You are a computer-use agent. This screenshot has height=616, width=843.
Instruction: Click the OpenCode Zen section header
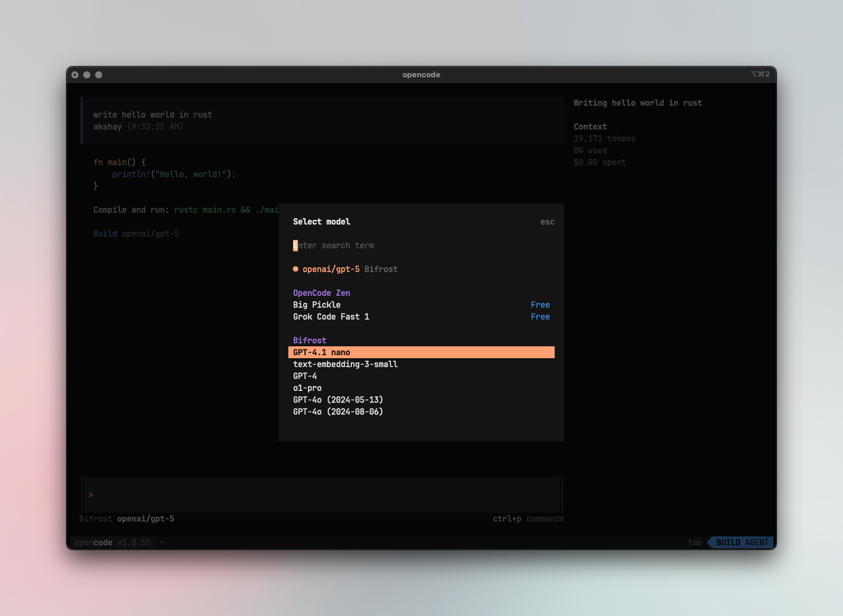(321, 292)
